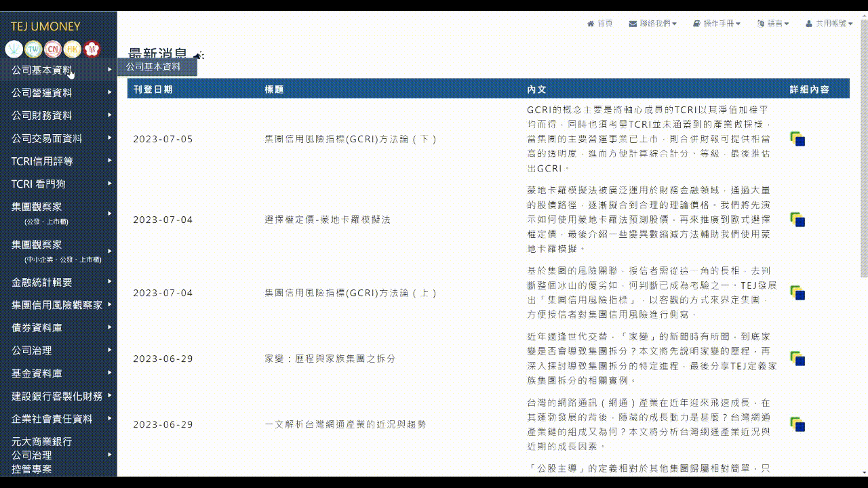The height and width of the screenshot is (488, 868).
Task: Open the detail icon for GCRI方法論（下）article
Action: tap(797, 140)
